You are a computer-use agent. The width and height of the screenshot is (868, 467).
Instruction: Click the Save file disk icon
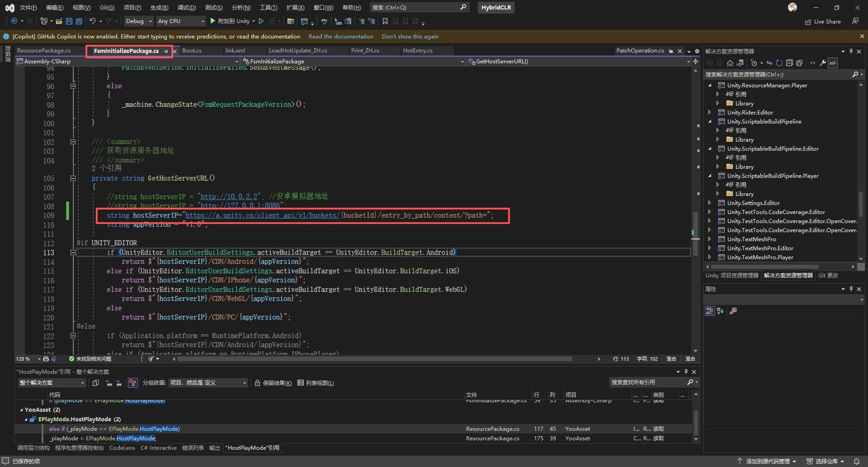(69, 21)
